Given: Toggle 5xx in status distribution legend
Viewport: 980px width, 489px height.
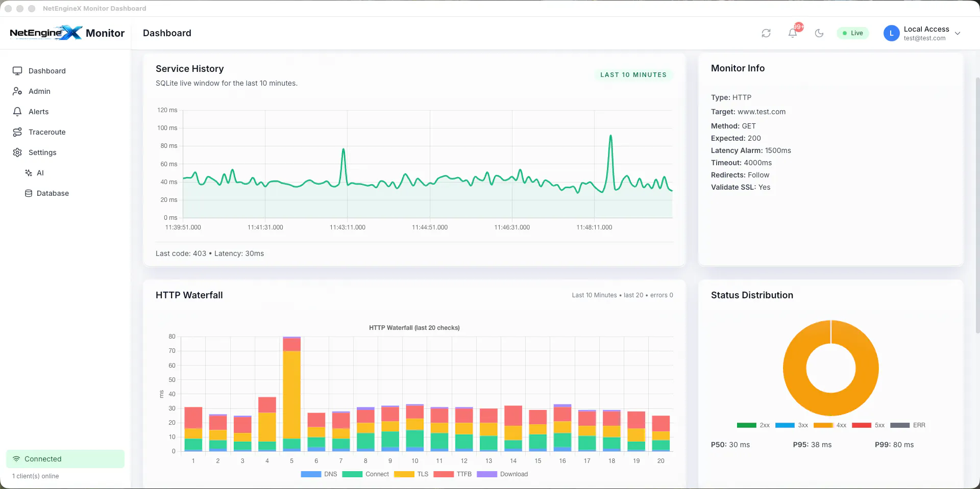Looking at the screenshot, I should pos(868,425).
